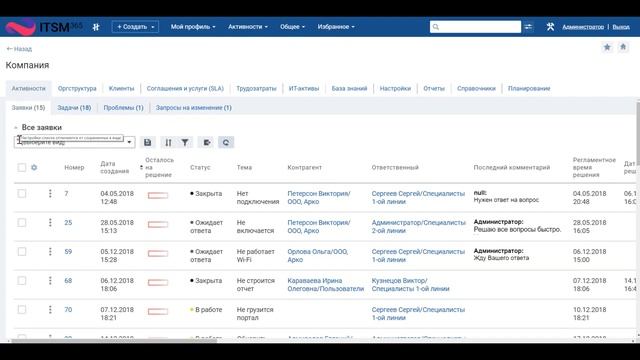Open the column sorting icon
The image size is (640, 360).
[x=168, y=142]
